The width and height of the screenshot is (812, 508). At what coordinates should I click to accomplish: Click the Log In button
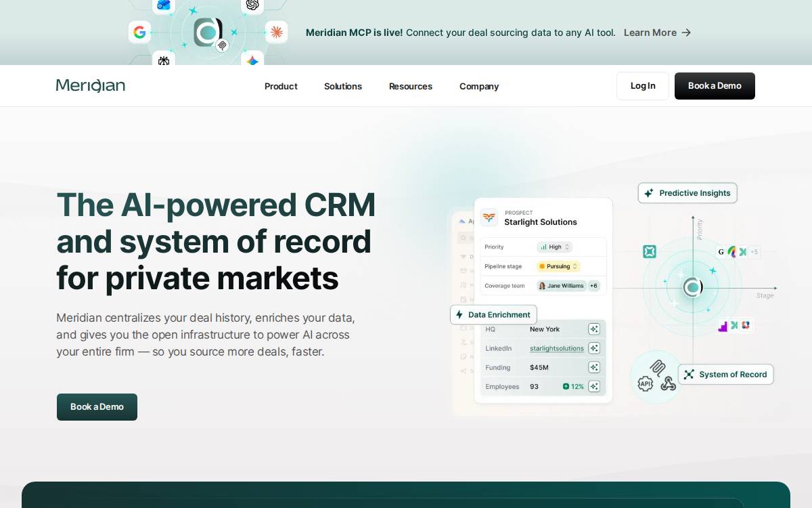[643, 86]
